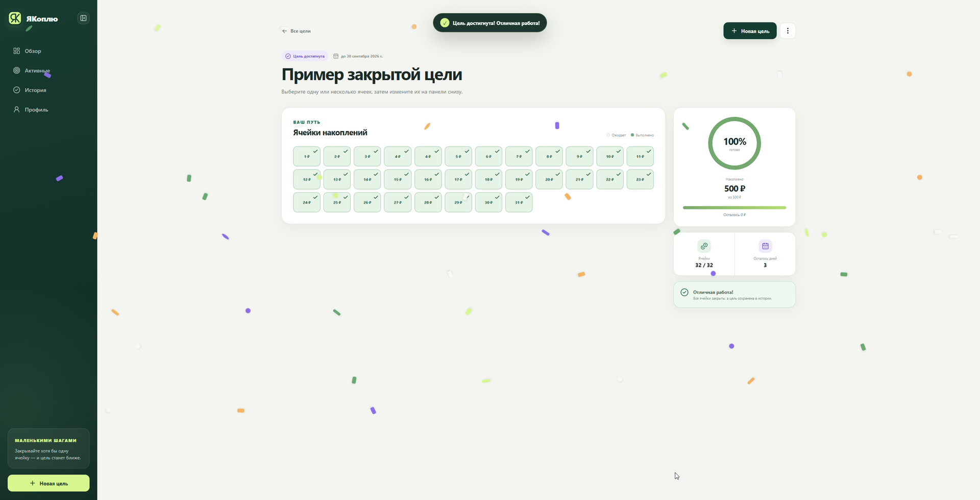Click the green Новая цель sidebar button

[x=48, y=483]
